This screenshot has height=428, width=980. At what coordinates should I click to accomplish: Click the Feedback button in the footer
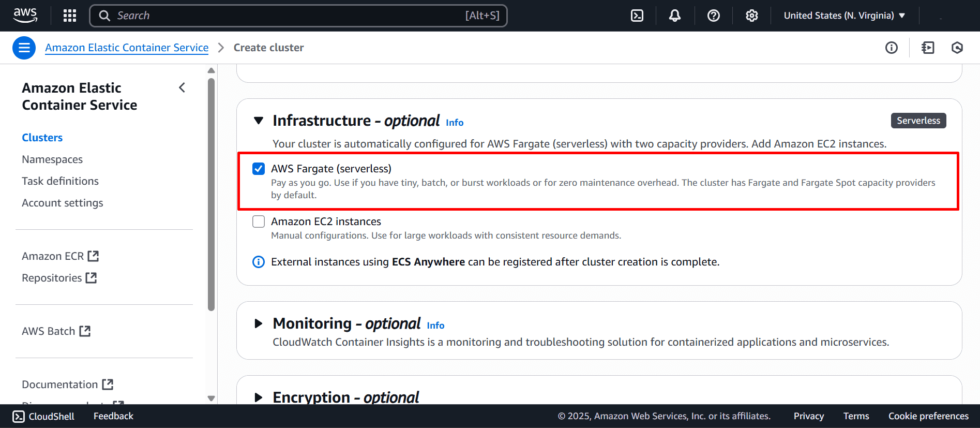pos(113,416)
